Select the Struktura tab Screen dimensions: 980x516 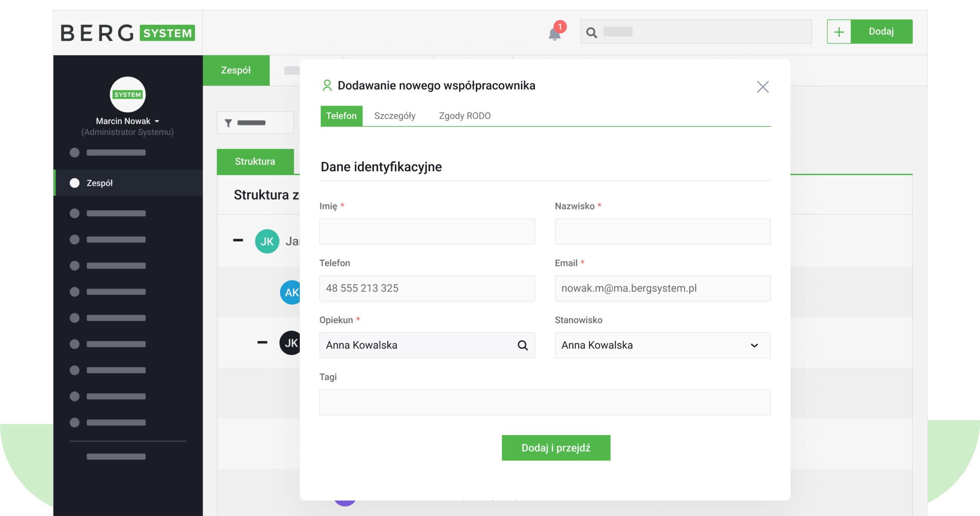pos(255,161)
